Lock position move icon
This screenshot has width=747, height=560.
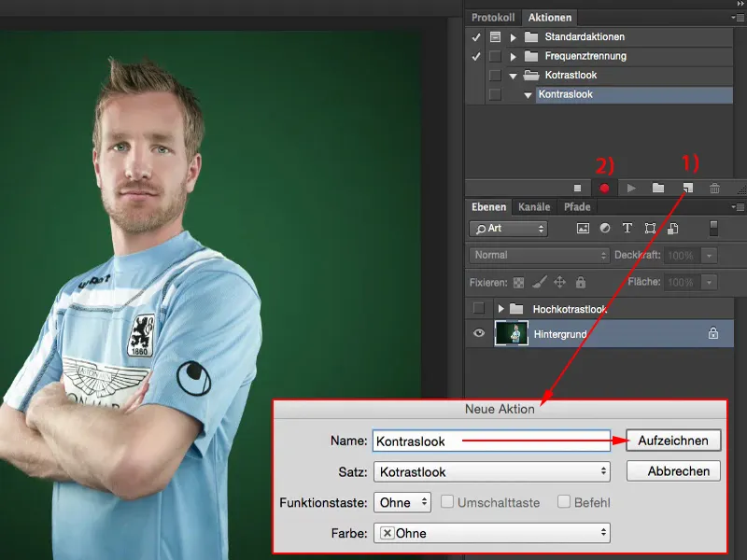[559, 282]
